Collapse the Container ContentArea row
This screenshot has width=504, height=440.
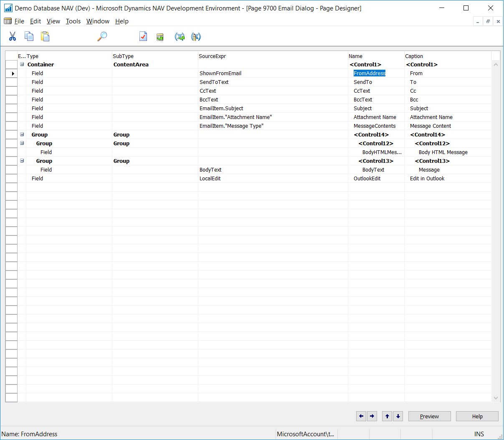tap(22, 64)
